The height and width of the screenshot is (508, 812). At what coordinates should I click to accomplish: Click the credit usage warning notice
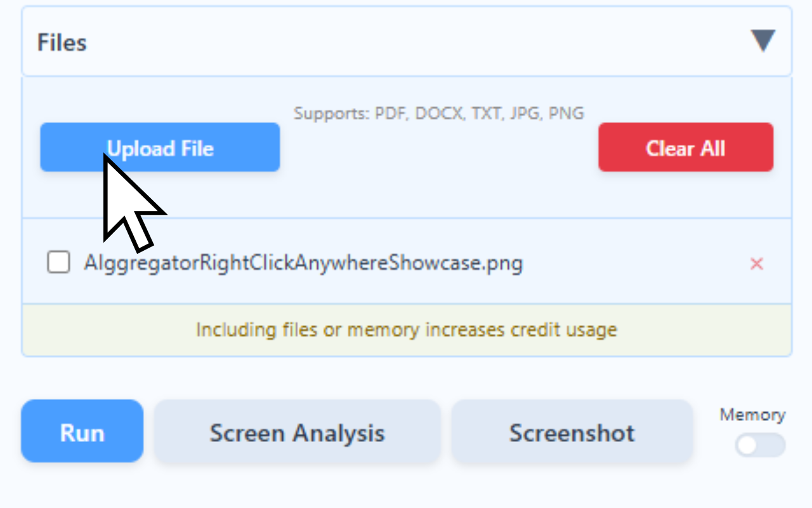pyautogui.click(x=406, y=330)
